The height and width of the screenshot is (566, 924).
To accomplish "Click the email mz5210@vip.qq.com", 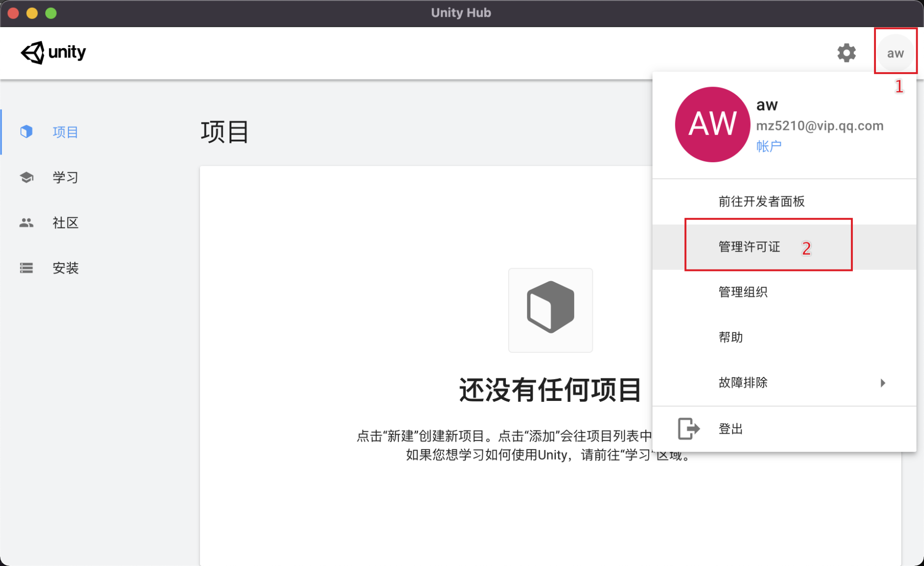I will point(820,126).
